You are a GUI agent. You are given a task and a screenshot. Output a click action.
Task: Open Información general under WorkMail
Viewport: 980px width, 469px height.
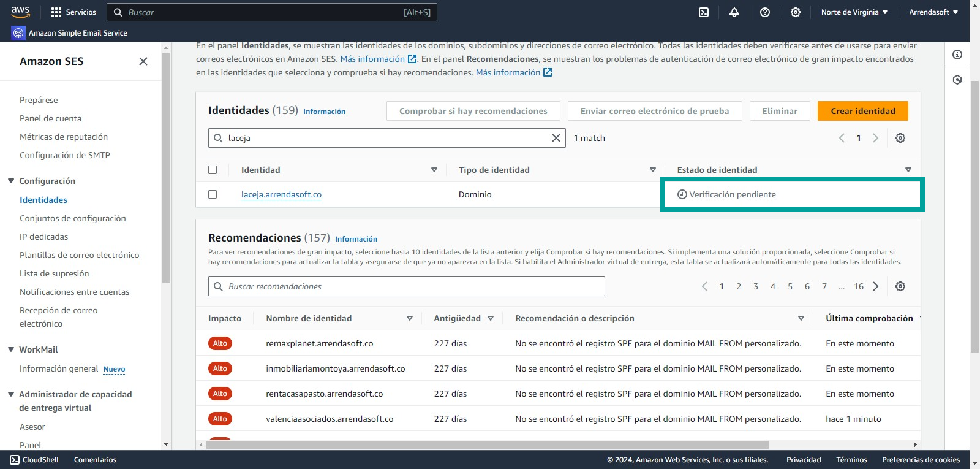pos(59,368)
